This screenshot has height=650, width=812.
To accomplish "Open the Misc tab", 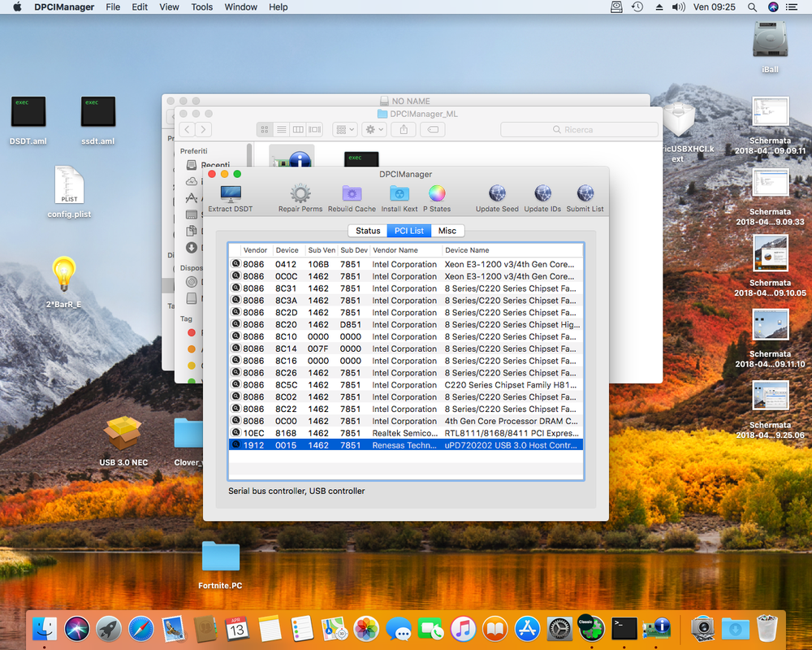I will click(447, 231).
